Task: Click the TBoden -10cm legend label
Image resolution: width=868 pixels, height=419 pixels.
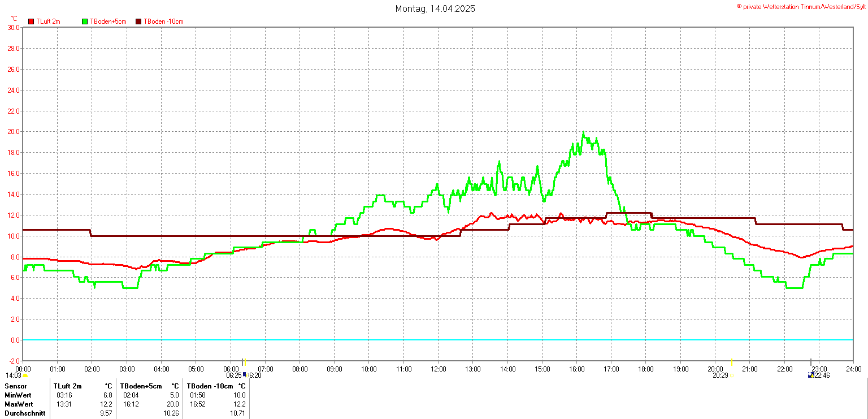Action: pos(163,21)
